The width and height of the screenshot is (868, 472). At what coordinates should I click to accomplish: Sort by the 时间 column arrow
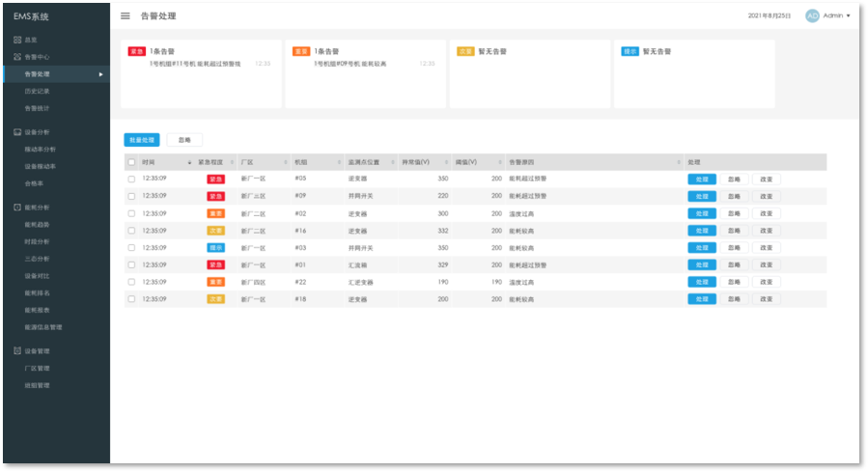(189, 162)
